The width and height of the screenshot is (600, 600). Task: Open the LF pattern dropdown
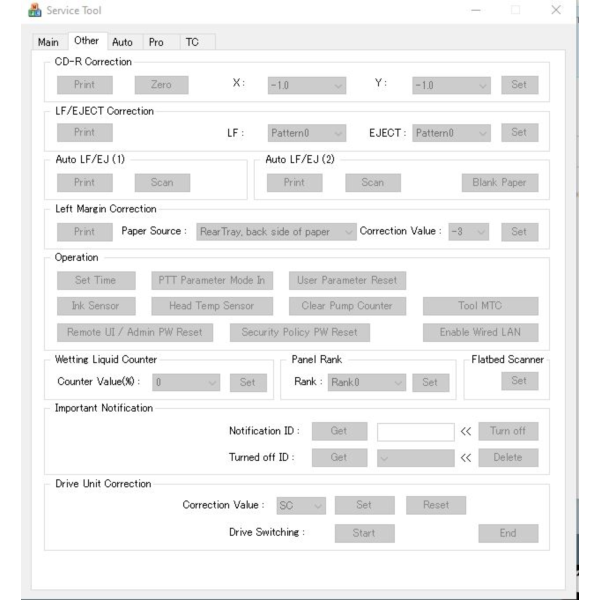click(x=307, y=133)
